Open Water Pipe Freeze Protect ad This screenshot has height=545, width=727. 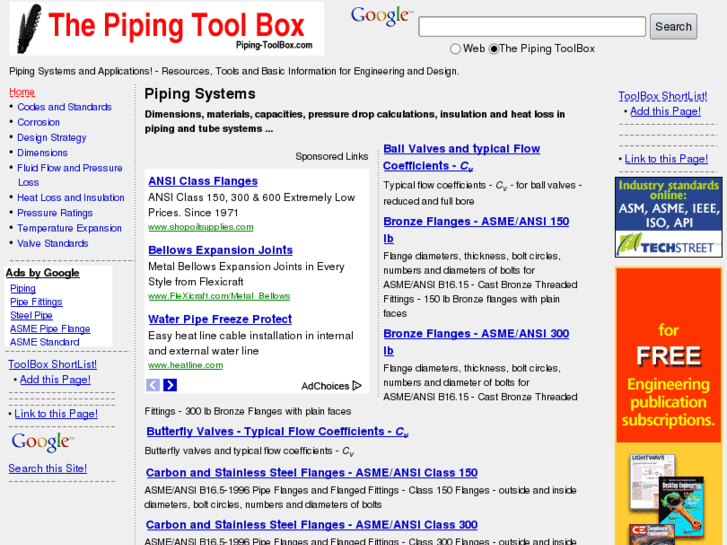(x=220, y=320)
